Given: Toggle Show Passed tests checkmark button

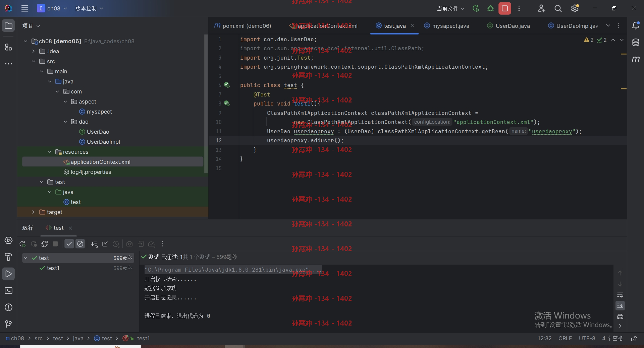Looking at the screenshot, I should point(69,244).
